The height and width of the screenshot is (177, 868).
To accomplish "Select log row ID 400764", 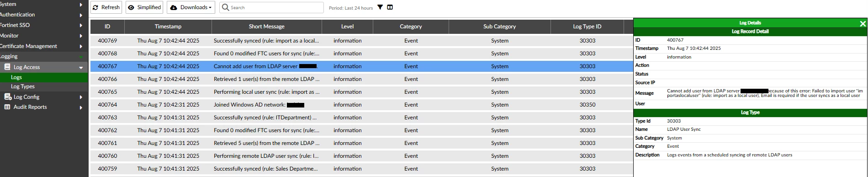I will point(361,105).
